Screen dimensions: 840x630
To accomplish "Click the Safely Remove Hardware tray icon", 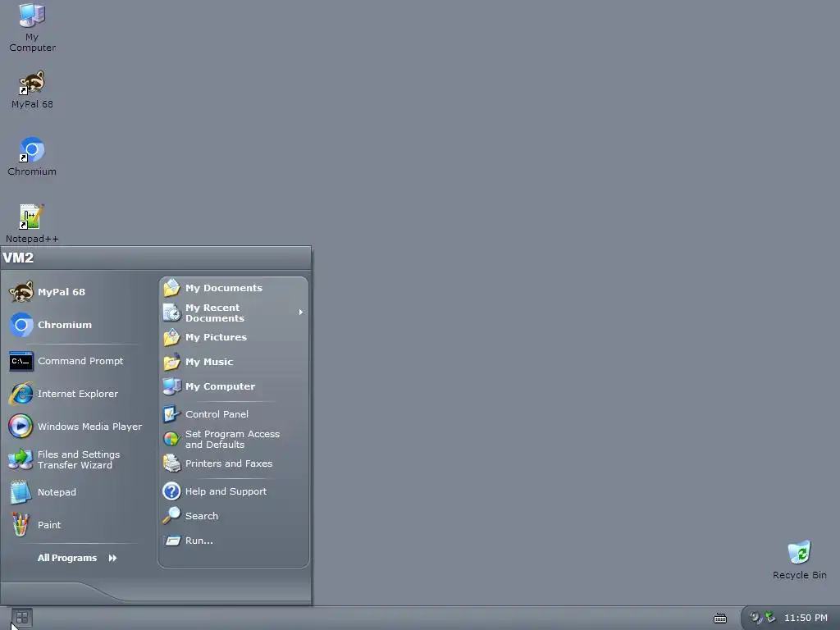I will 769,618.
